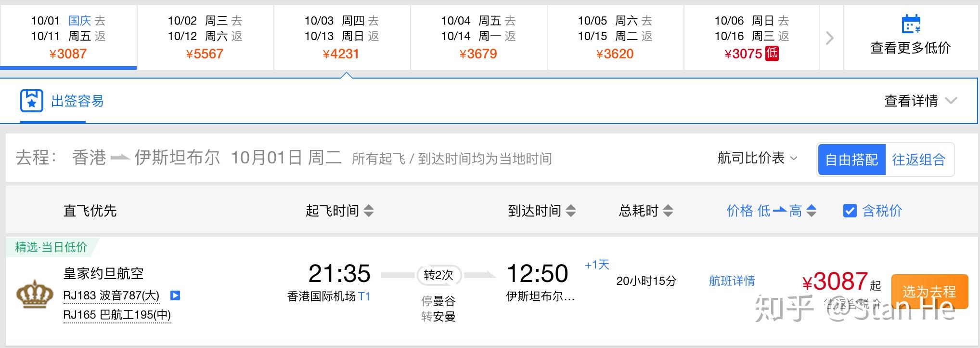980x348 pixels.
Task: Toggle the tax-inclusive price checkbox
Action: pos(850,211)
